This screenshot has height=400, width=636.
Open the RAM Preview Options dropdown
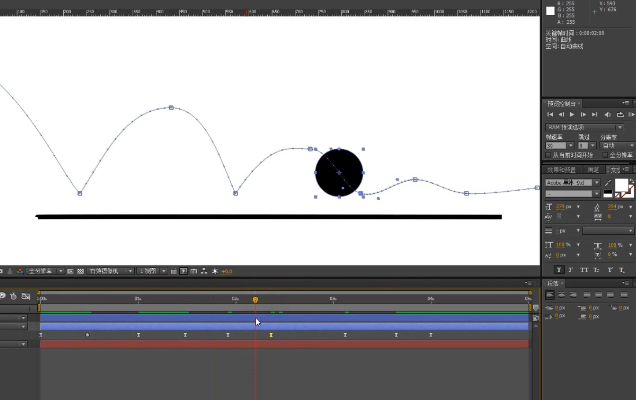click(x=584, y=127)
